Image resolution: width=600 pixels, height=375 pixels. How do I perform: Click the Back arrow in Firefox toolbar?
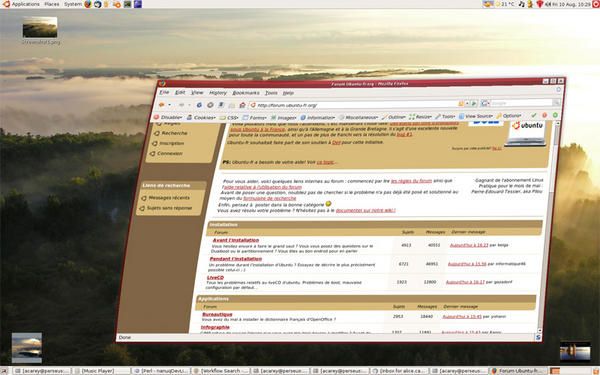click(161, 104)
